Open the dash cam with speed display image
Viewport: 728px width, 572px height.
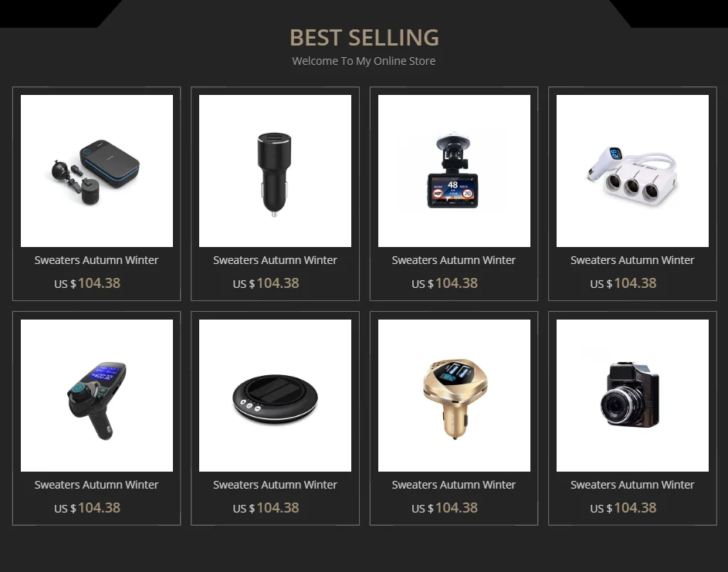454,171
